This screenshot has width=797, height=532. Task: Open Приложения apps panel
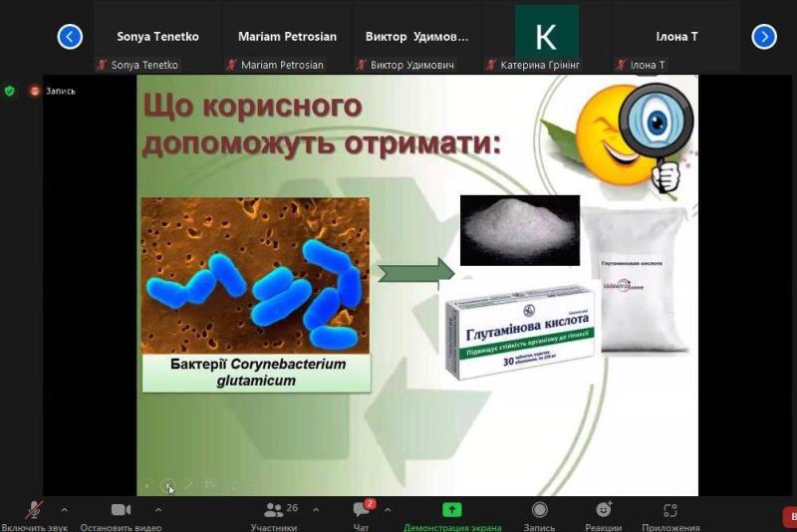pyautogui.click(x=670, y=516)
